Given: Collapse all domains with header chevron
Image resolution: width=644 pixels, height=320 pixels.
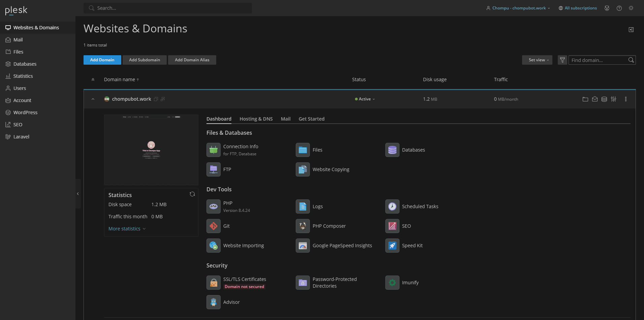Looking at the screenshot, I should 93,79.
